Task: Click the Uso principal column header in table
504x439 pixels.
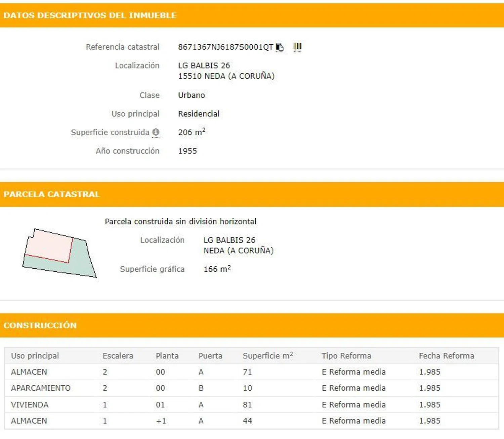Action: tap(35, 356)
